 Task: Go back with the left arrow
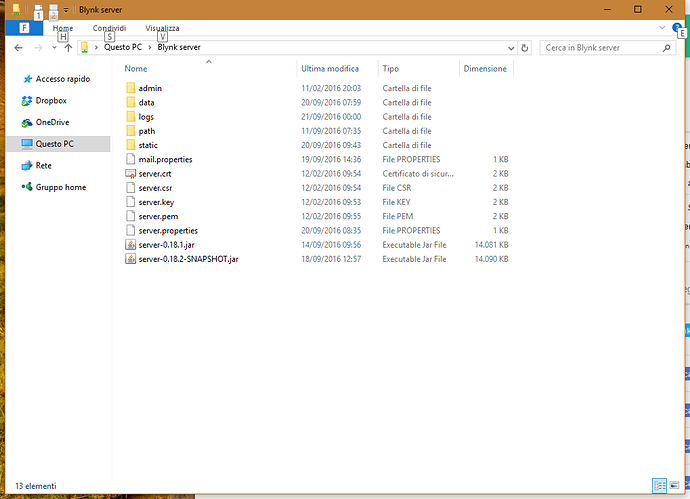(18, 48)
